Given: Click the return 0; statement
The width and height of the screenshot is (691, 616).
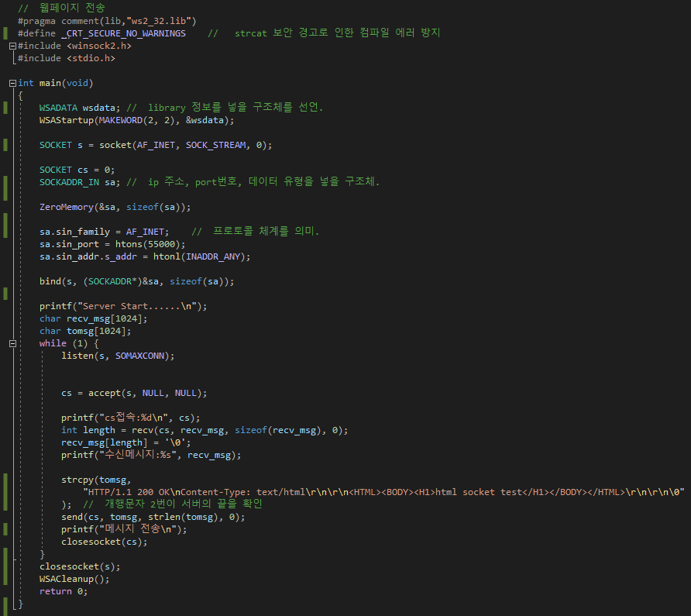Looking at the screenshot, I should coord(64,591).
